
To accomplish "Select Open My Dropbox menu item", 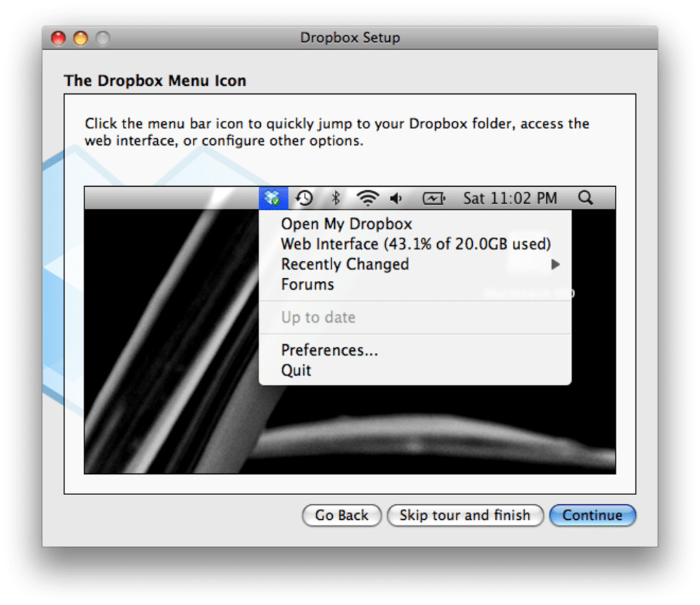I will point(415,224).
